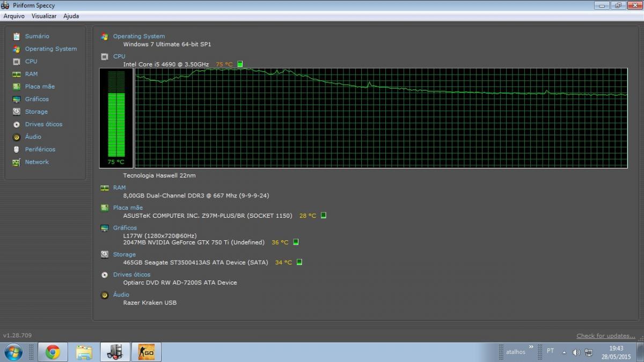Image resolution: width=644 pixels, height=362 pixels.
Task: Click the 8,00GB Dual-Channel DDR3 text
Action: pos(196,196)
